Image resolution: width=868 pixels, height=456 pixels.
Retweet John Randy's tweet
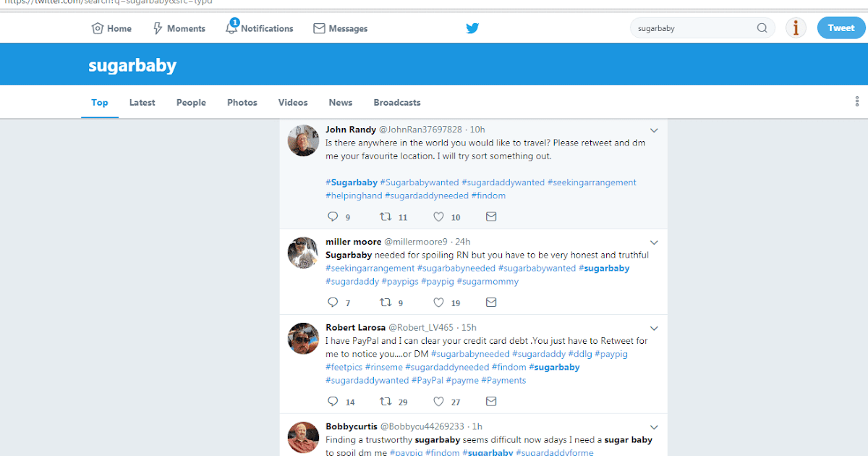pyautogui.click(x=386, y=216)
